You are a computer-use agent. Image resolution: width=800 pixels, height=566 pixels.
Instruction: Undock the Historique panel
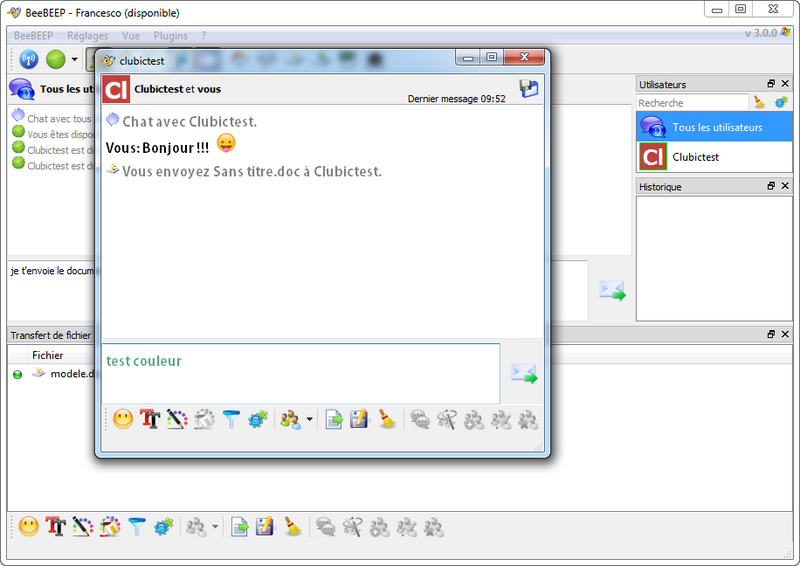tap(771, 186)
